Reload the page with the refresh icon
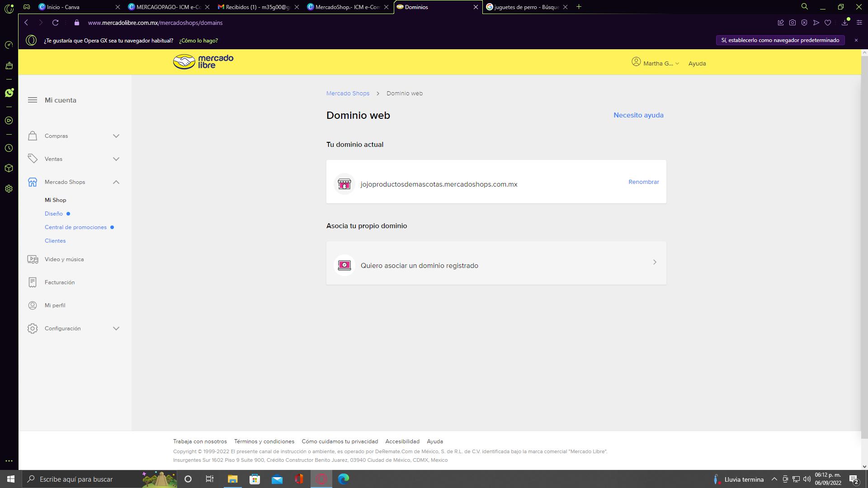The height and width of the screenshot is (488, 868). pos(55,23)
